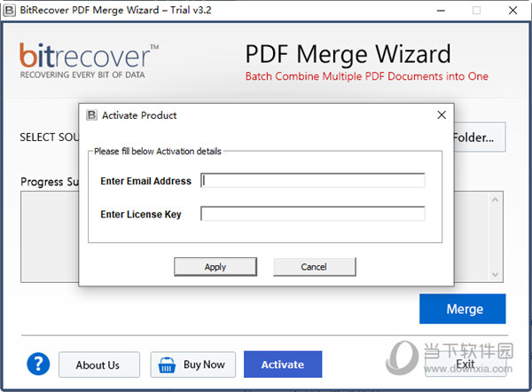Viewport: 532px width, 392px height.
Task: Click the 'Please fill below Activation details' label
Action: pyautogui.click(x=158, y=152)
